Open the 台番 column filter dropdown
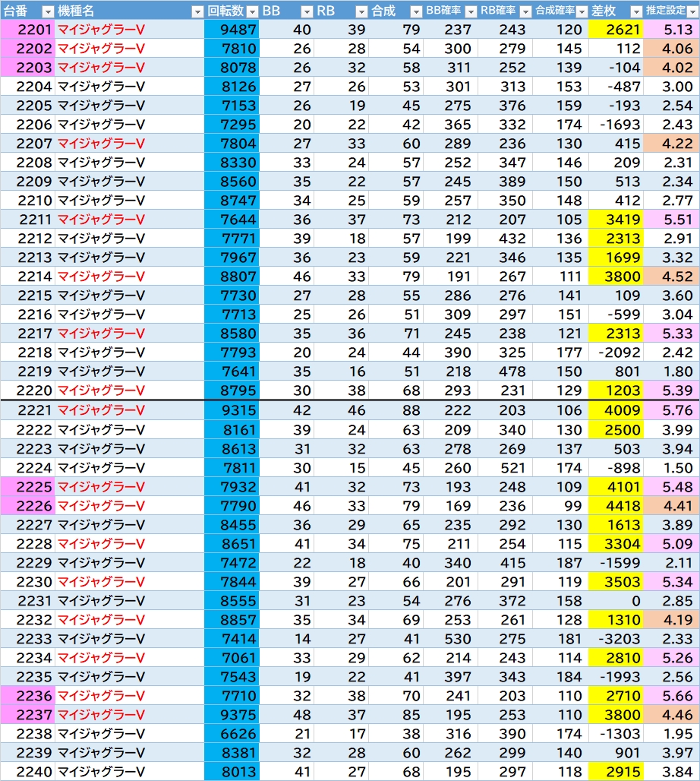 pos(47,11)
